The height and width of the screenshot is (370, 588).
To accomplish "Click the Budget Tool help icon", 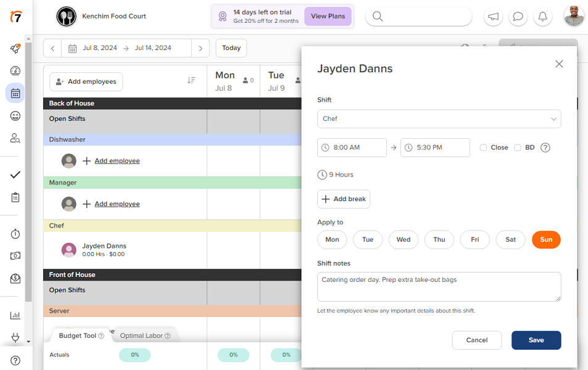I will 101,336.
